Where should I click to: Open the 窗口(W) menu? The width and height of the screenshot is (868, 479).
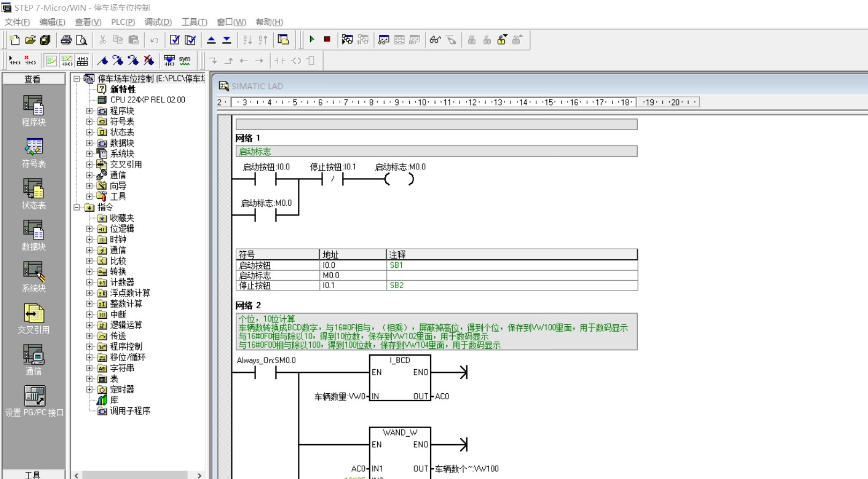point(231,22)
